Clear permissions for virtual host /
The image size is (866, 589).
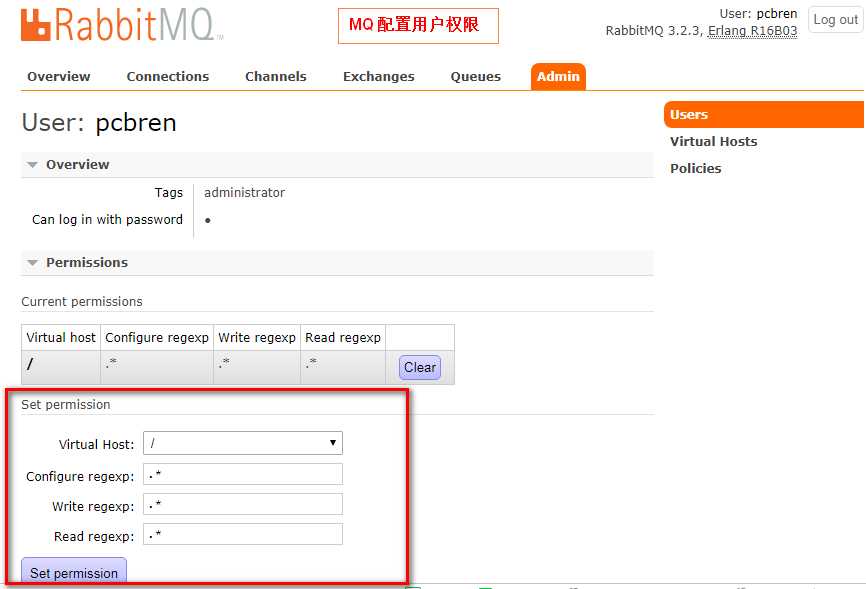tap(420, 367)
